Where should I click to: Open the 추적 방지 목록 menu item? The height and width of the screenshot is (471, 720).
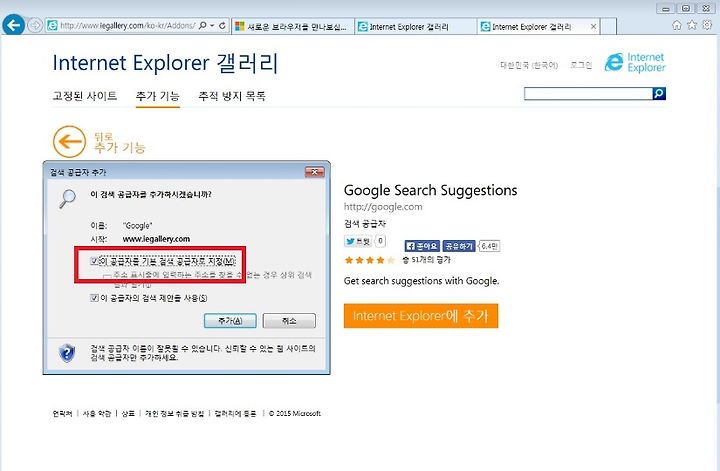[x=232, y=96]
